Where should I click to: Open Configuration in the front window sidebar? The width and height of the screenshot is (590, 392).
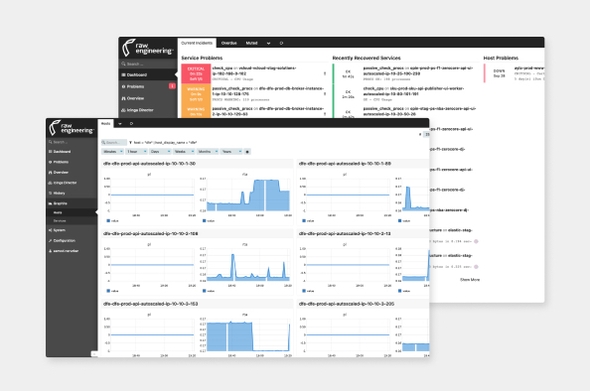(x=71, y=241)
